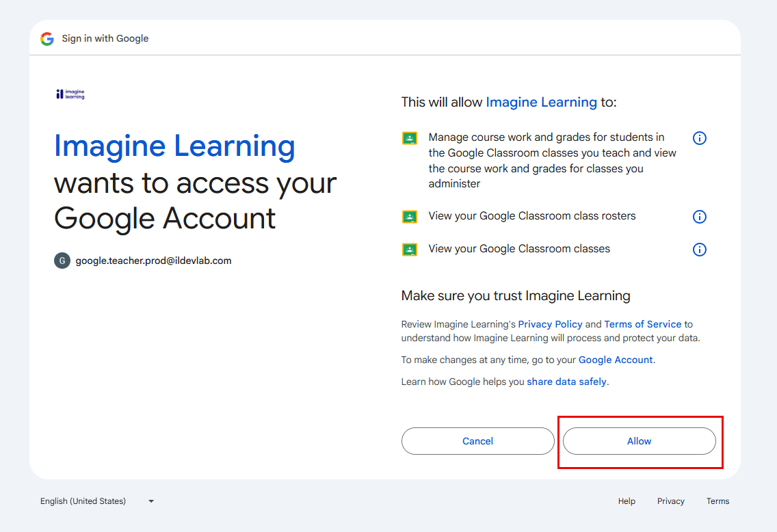Click Classroom icon beside Manage course work
Screen dimensions: 777x532
(409, 138)
